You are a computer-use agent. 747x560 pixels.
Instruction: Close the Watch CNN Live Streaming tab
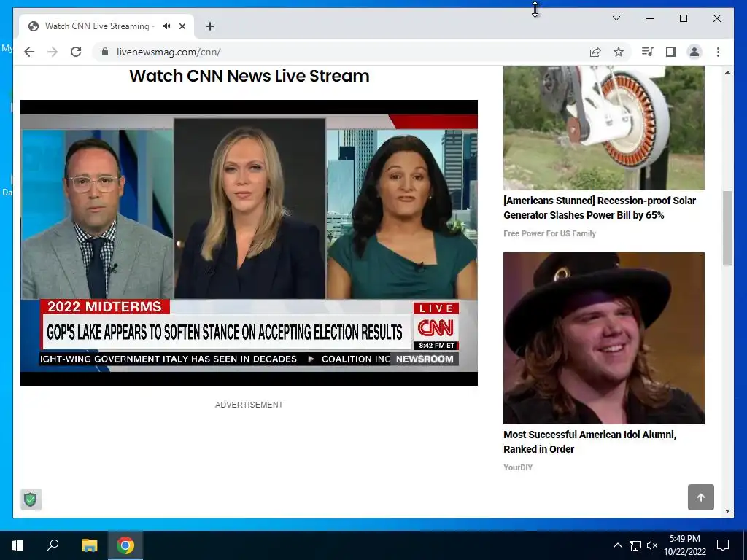[182, 26]
